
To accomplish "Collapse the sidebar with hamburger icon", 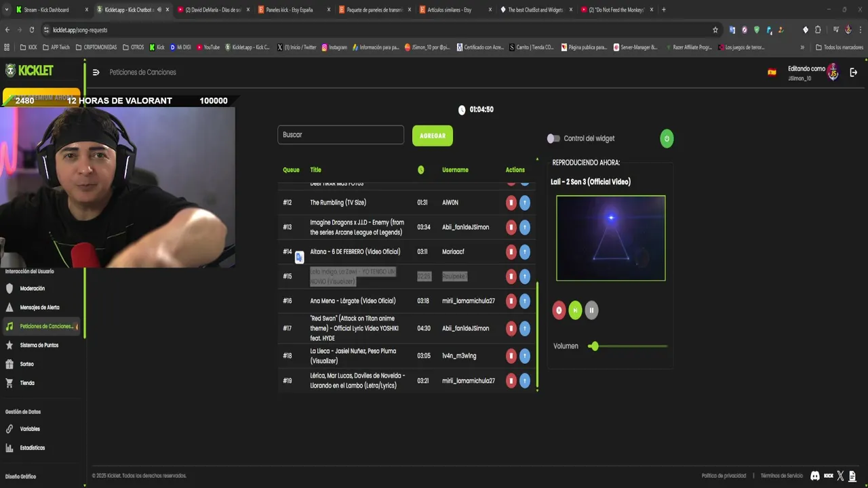I will tap(96, 73).
